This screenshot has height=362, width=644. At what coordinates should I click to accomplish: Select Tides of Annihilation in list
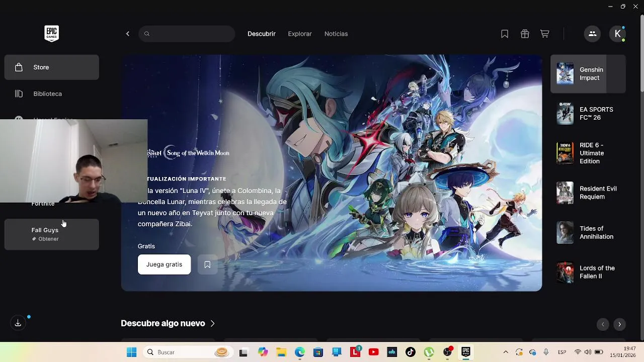coord(588,232)
